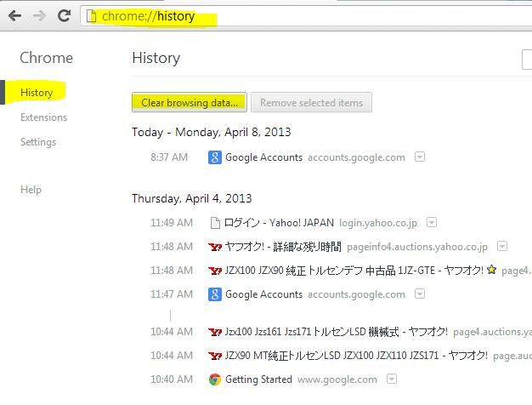Click Google favicon on the 8:37 AM entry

215,157
